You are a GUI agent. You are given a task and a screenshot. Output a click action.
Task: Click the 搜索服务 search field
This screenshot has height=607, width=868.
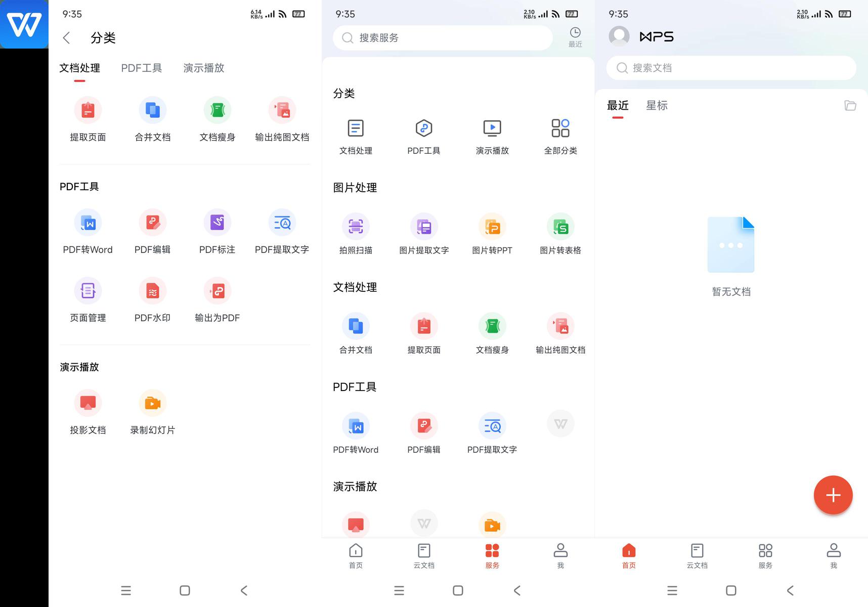(x=443, y=38)
